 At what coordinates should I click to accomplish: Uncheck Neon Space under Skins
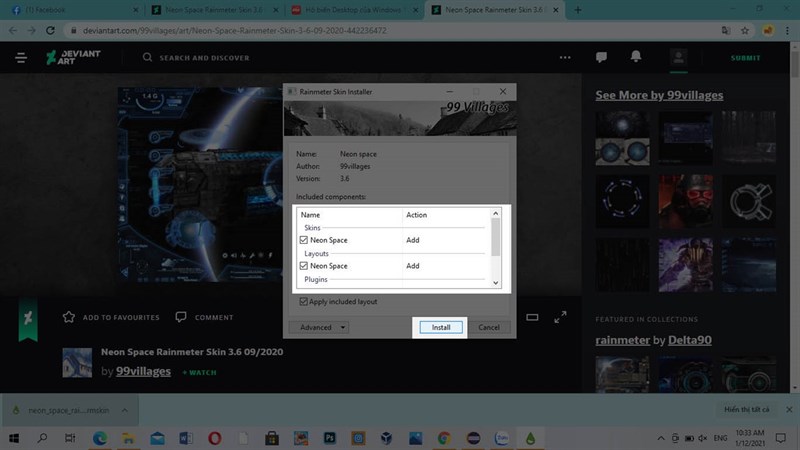(x=304, y=240)
